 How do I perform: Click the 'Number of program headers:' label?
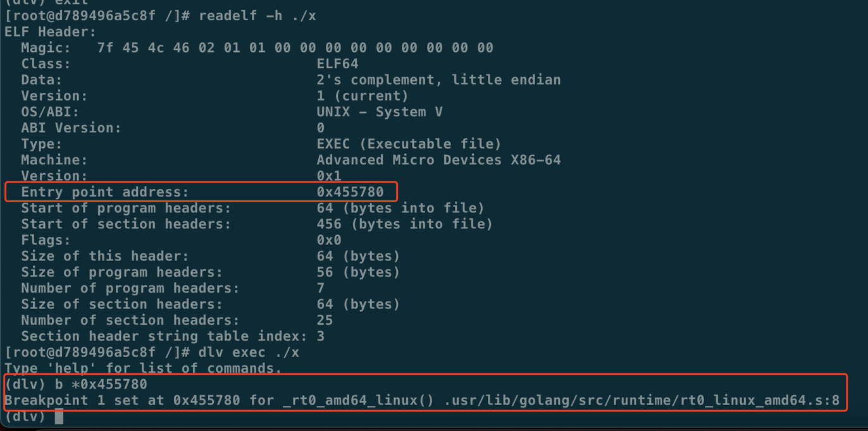click(130, 288)
